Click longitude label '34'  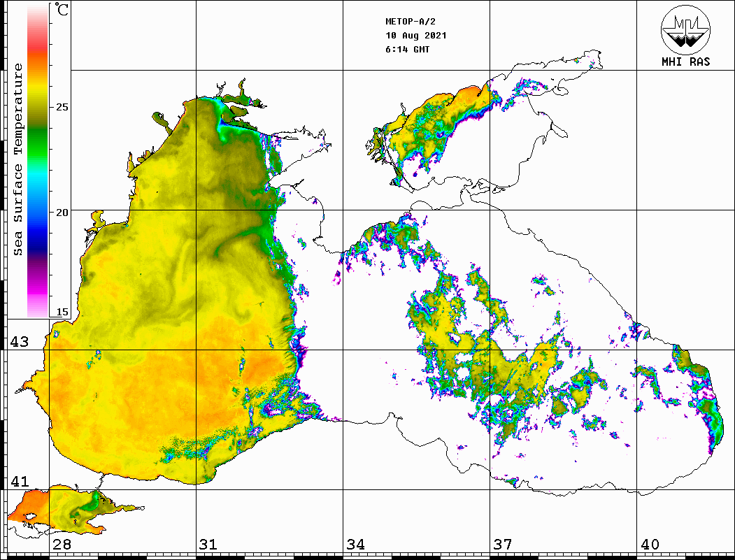point(355,544)
